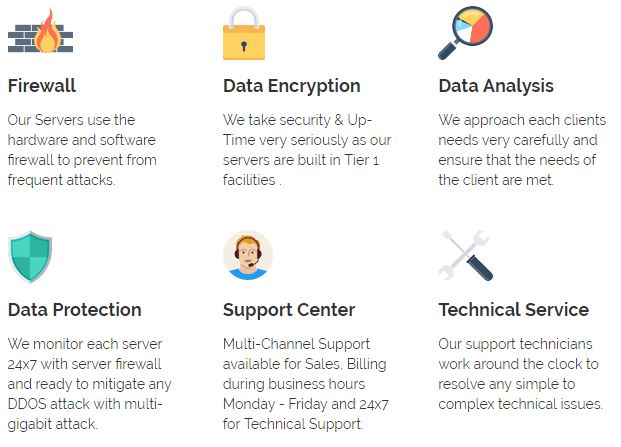Click the firewall brick-and-flame icon
The width and height of the screenshot is (621, 447).
pyautogui.click(x=40, y=31)
